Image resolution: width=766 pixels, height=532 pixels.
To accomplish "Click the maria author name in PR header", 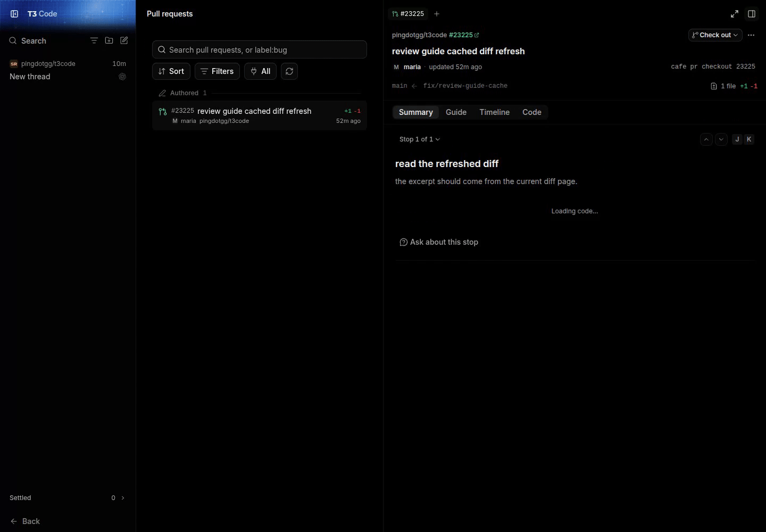I will click(x=412, y=67).
